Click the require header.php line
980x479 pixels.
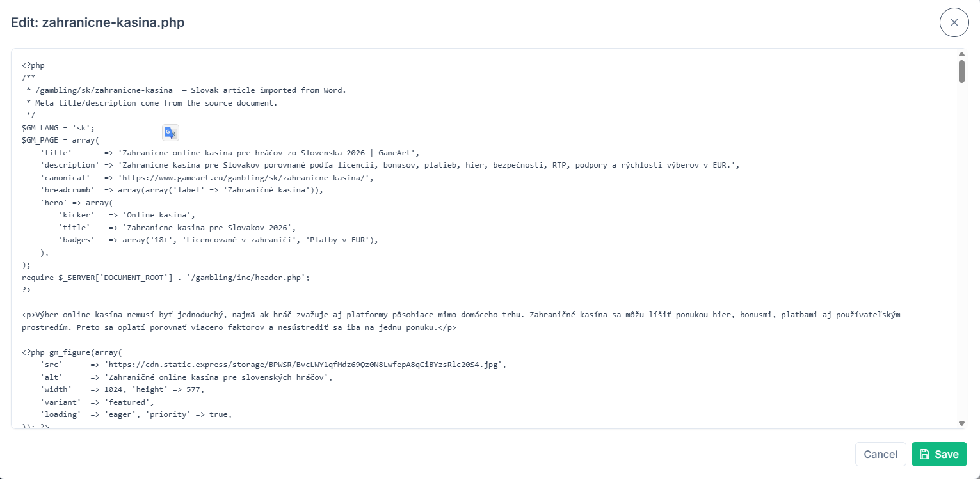[166, 278]
